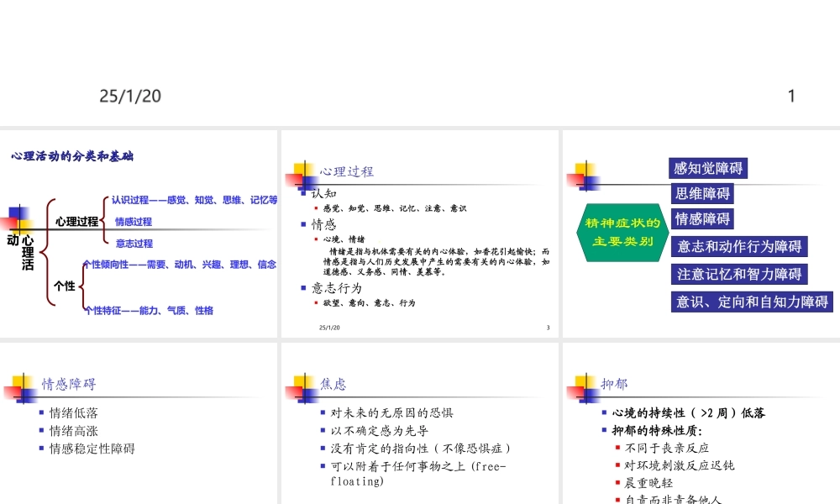The image size is (840, 504).
Task: Click the 意志行为 bullet
Action: pos(337,288)
